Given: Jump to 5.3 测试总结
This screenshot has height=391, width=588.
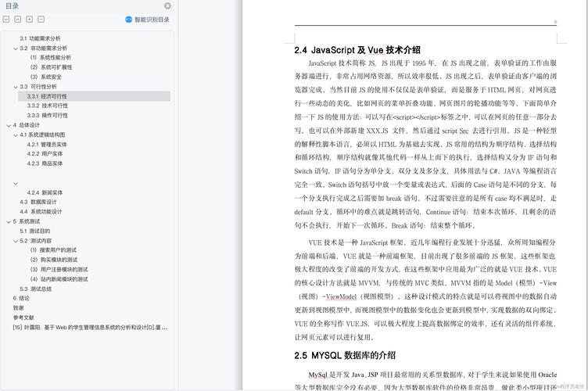Looking at the screenshot, I should [36, 289].
